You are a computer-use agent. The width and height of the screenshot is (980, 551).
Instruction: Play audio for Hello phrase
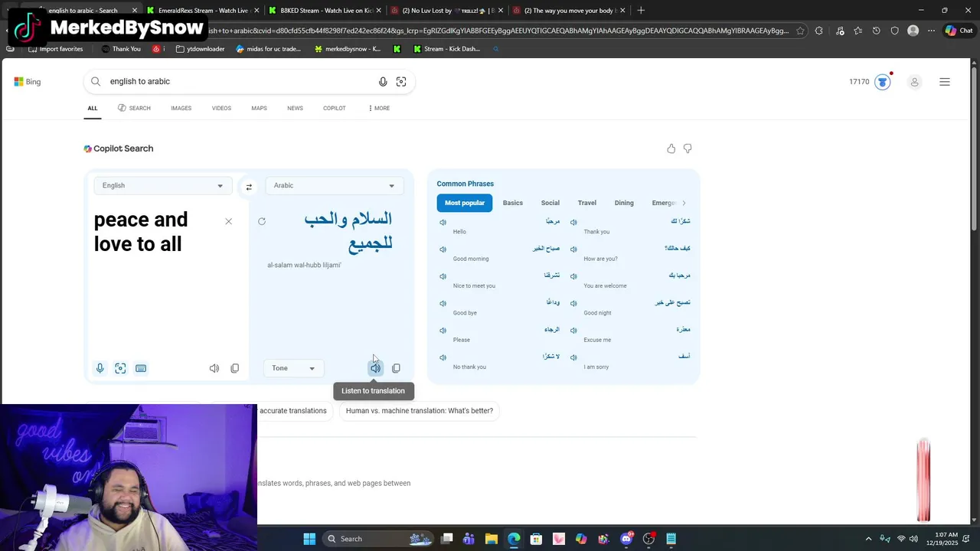tap(443, 222)
